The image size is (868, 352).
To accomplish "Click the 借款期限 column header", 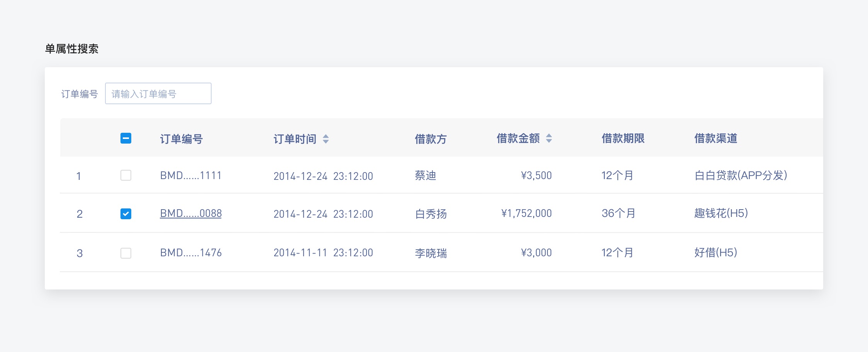I will tap(623, 138).
